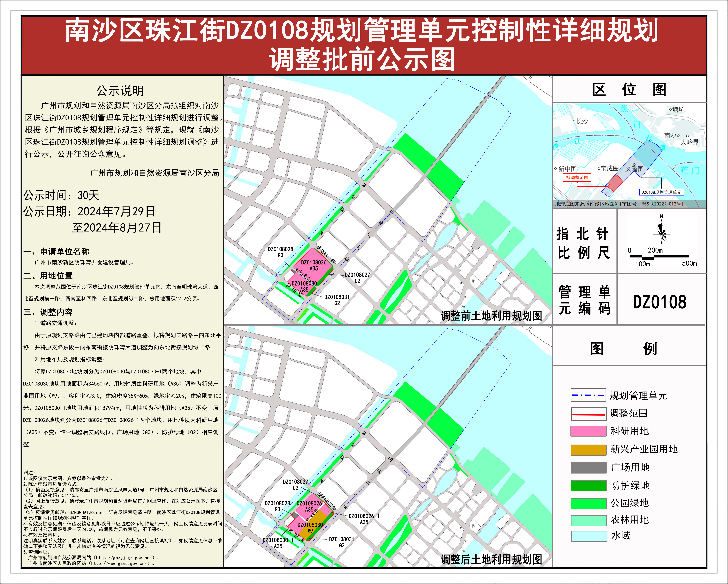
Task: Click the 二、用地位置 heading
Action: click(x=48, y=276)
